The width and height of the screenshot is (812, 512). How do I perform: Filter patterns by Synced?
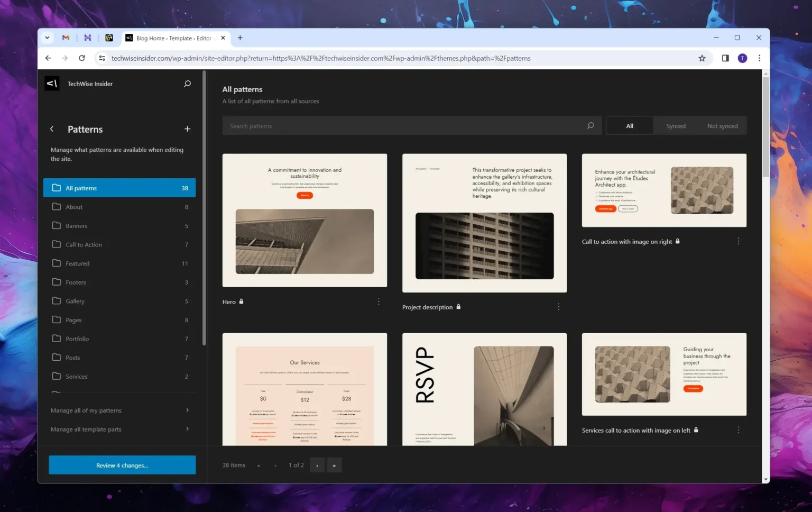click(676, 125)
